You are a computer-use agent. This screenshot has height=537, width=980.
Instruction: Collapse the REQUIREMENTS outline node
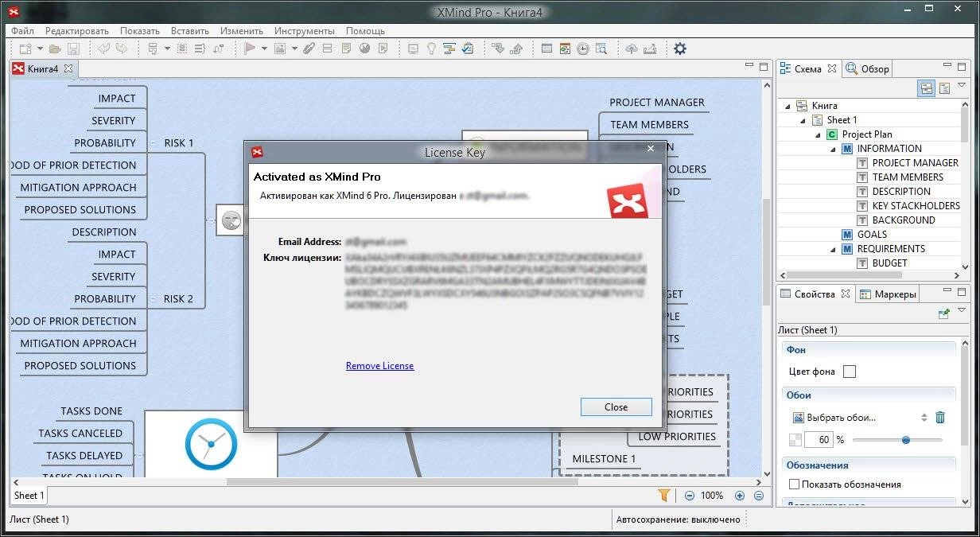click(833, 249)
